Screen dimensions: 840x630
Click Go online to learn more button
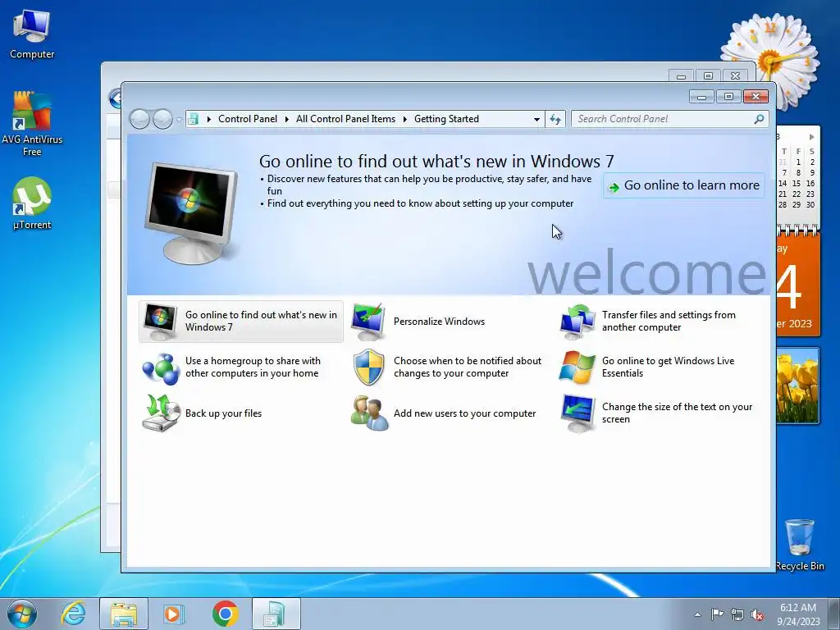684,185
